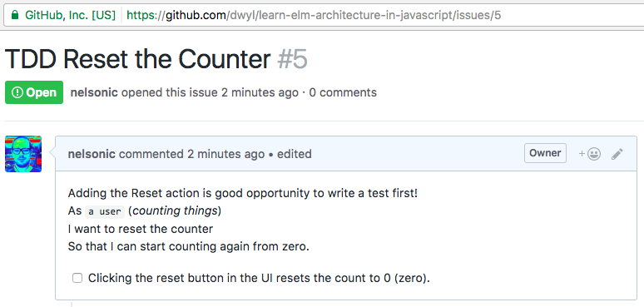644x307 pixels.
Task: Focus the github.com issue URL field
Action: point(314,16)
